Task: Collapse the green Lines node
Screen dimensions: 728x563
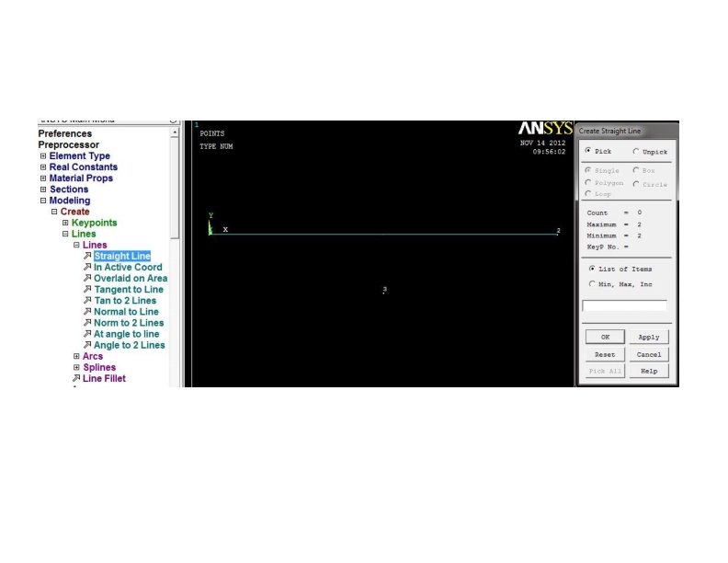Action: [x=65, y=234]
